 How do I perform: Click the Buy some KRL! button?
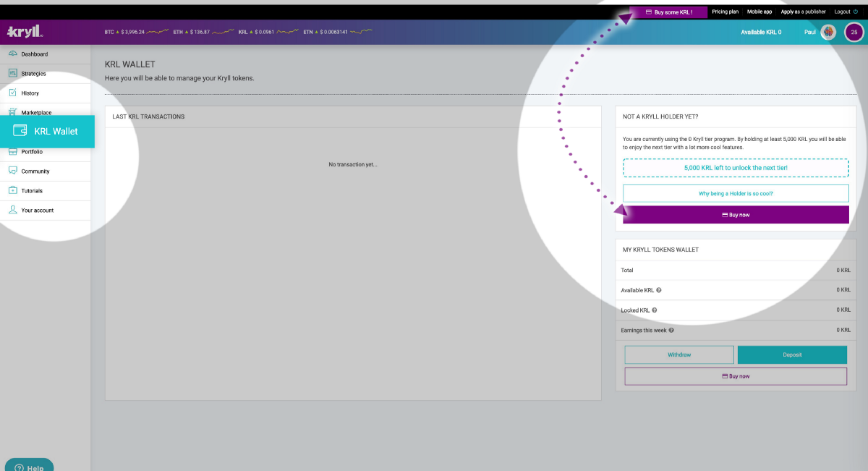pyautogui.click(x=668, y=12)
